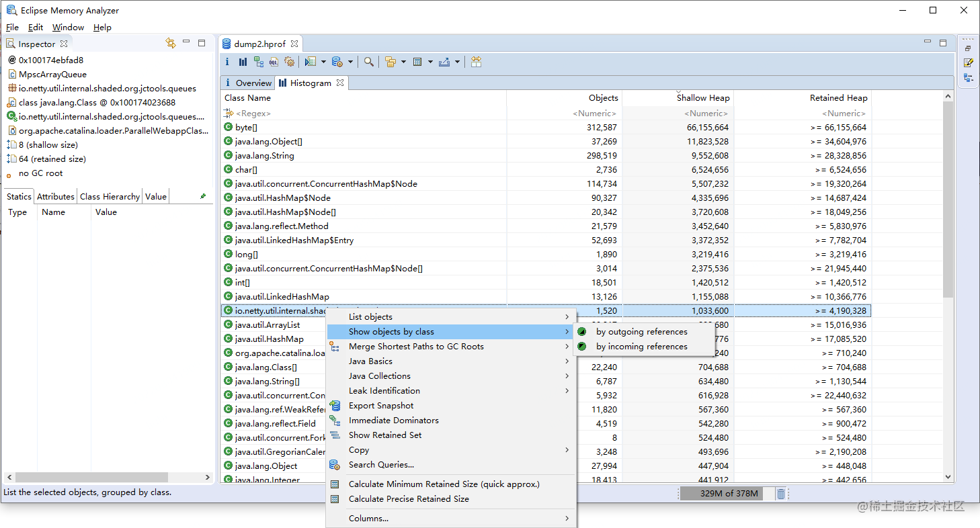Close the dump2.hprof editor tab
This screenshot has width=980, height=528.
click(x=293, y=44)
